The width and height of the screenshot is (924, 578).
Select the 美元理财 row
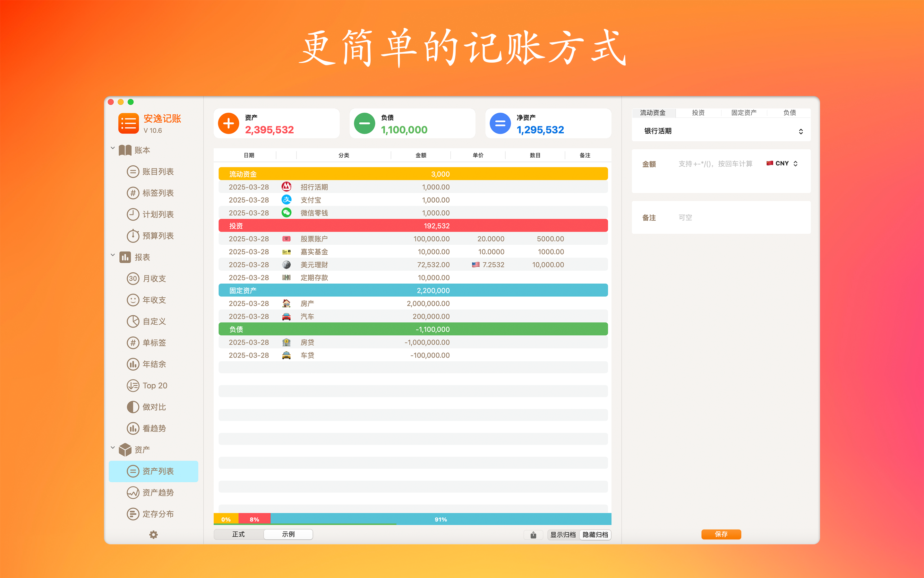click(413, 265)
